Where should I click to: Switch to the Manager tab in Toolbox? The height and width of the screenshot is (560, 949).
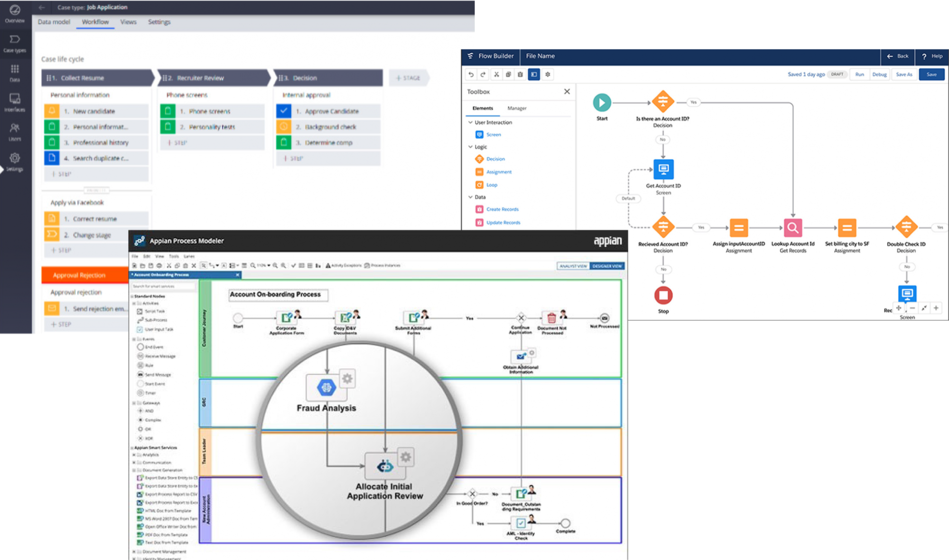click(517, 109)
